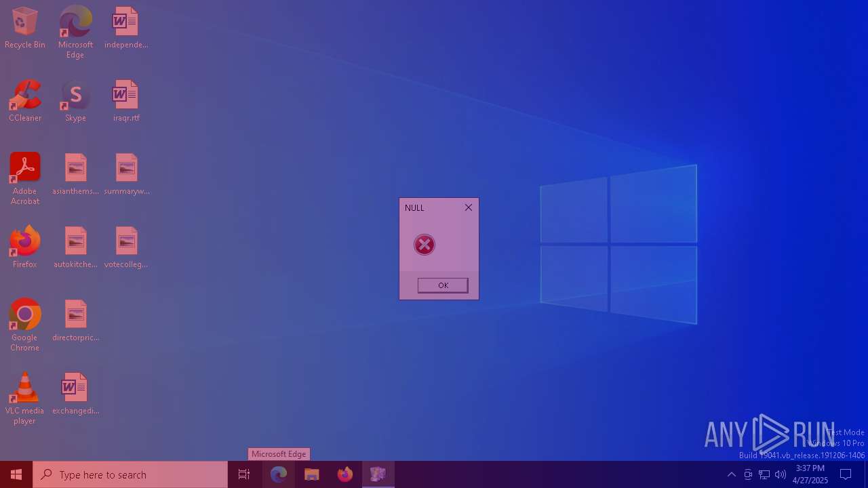Select the votecolleg... image file
This screenshot has height=488, width=868.
pos(126,247)
